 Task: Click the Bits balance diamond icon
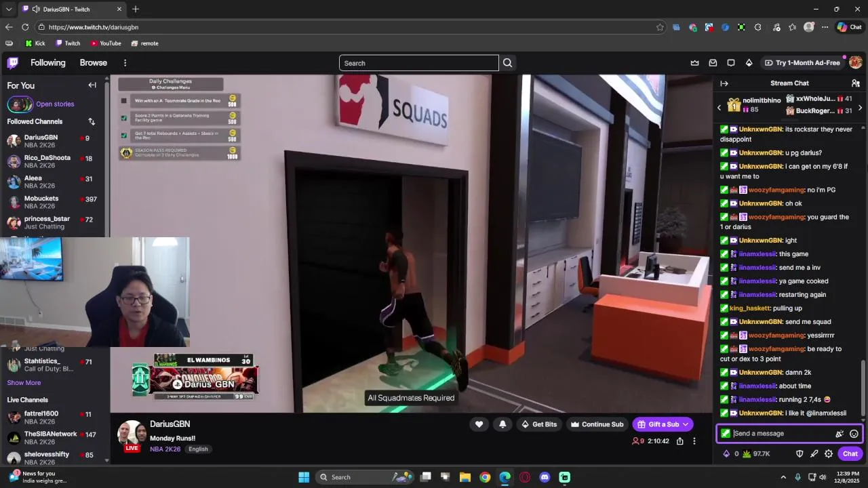pyautogui.click(x=726, y=454)
